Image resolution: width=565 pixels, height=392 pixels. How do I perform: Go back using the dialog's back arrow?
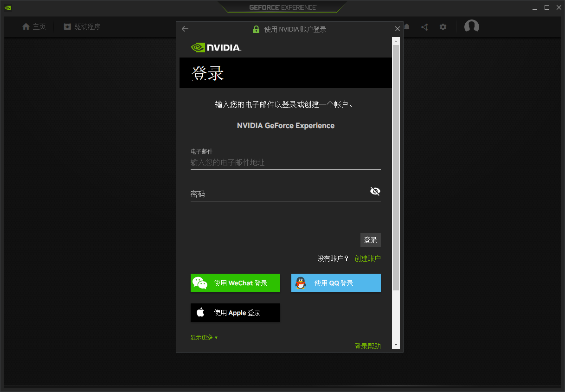click(185, 29)
